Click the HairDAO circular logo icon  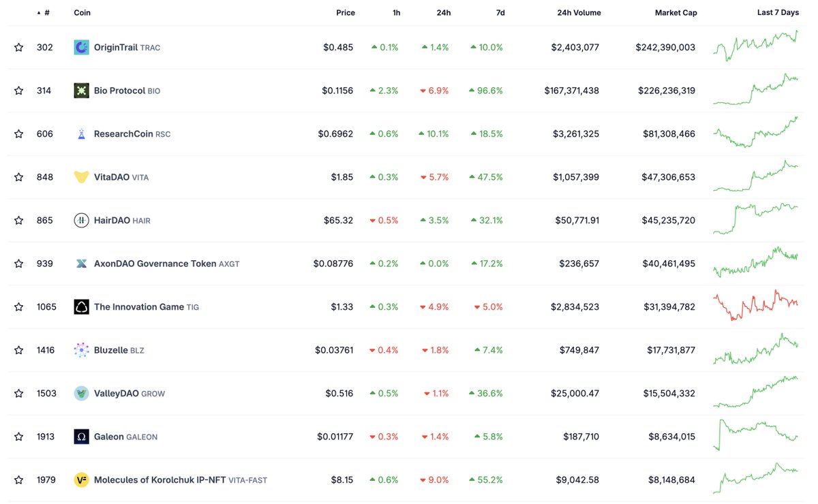point(81,221)
